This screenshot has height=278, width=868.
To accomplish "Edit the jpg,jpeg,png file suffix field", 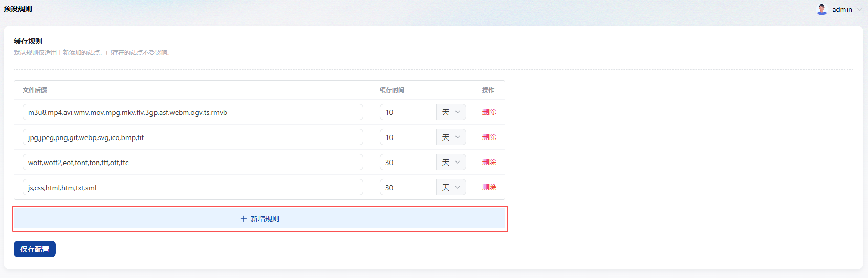I will [192, 137].
